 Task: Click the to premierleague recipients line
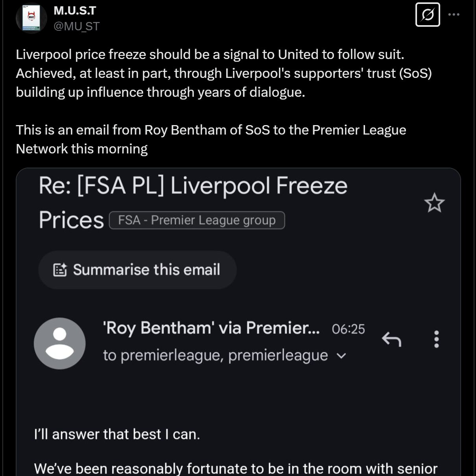pyautogui.click(x=215, y=355)
